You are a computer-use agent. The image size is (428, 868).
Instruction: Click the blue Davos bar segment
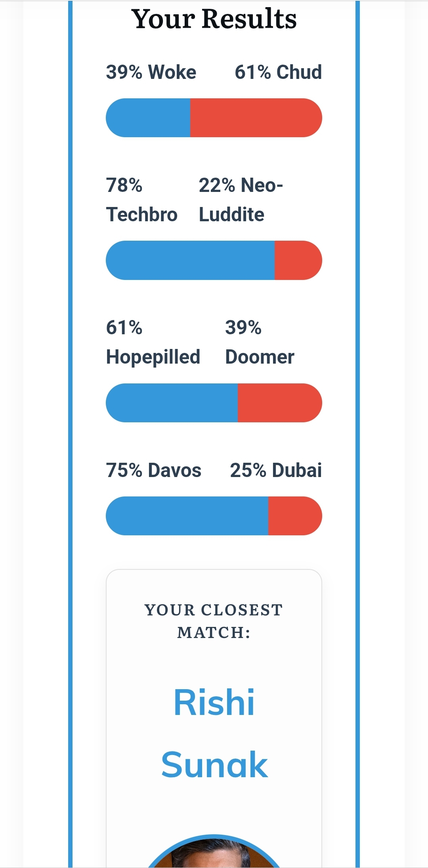coord(187,516)
